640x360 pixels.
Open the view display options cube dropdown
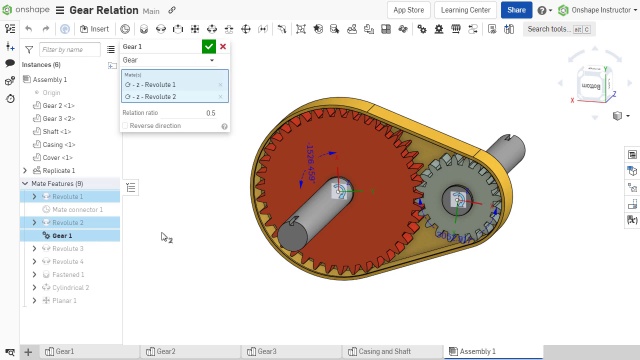pos(621,116)
